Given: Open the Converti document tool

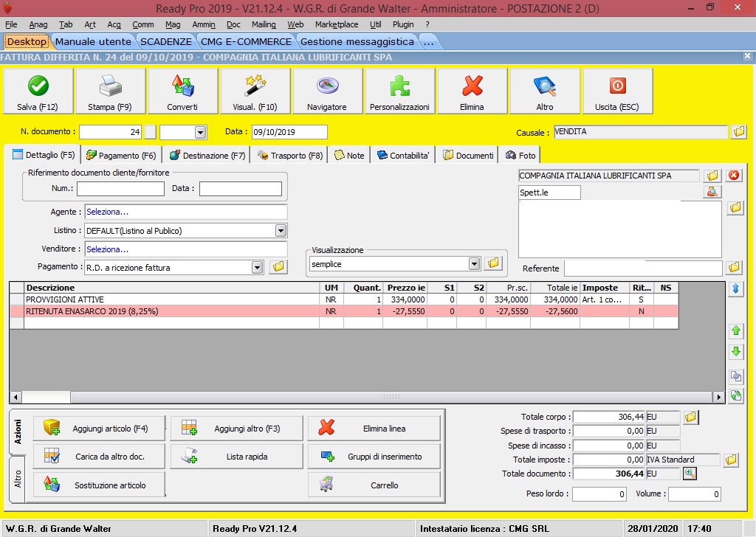Looking at the screenshot, I should pos(183,91).
